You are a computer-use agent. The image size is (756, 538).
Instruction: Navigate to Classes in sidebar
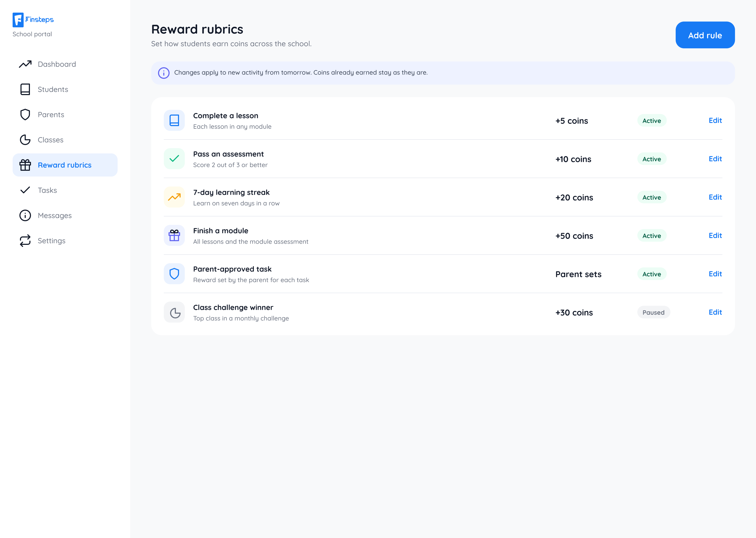click(x=65, y=139)
